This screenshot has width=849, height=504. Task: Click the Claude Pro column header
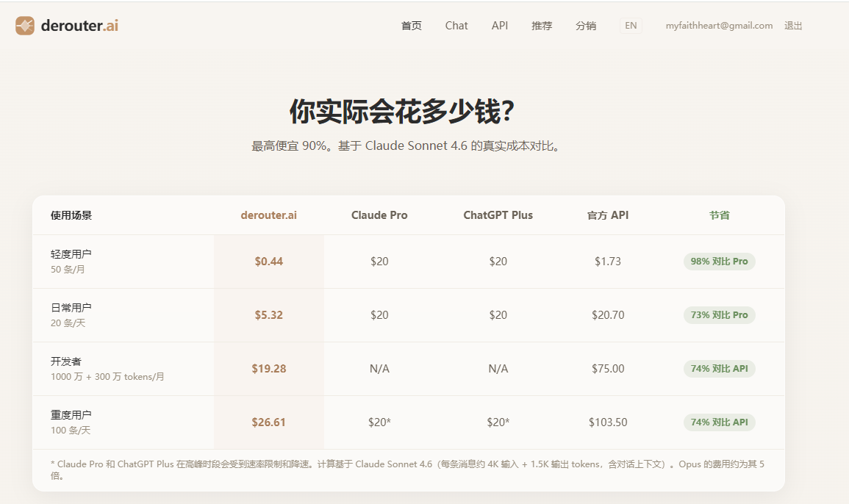[x=379, y=215]
